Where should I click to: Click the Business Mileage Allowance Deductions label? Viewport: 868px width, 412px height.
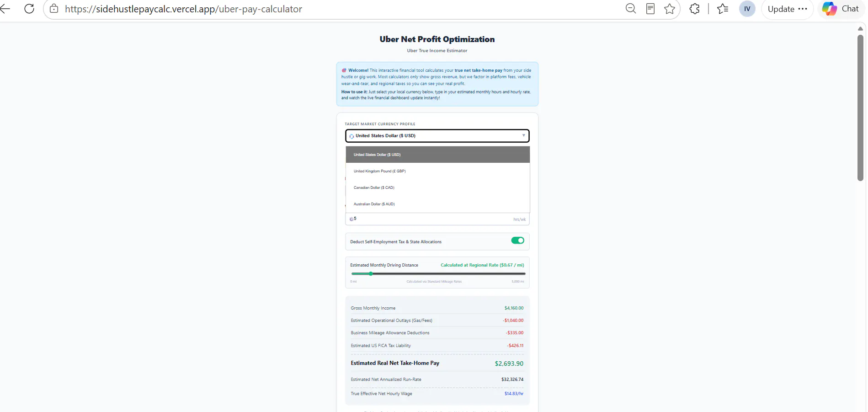(390, 333)
